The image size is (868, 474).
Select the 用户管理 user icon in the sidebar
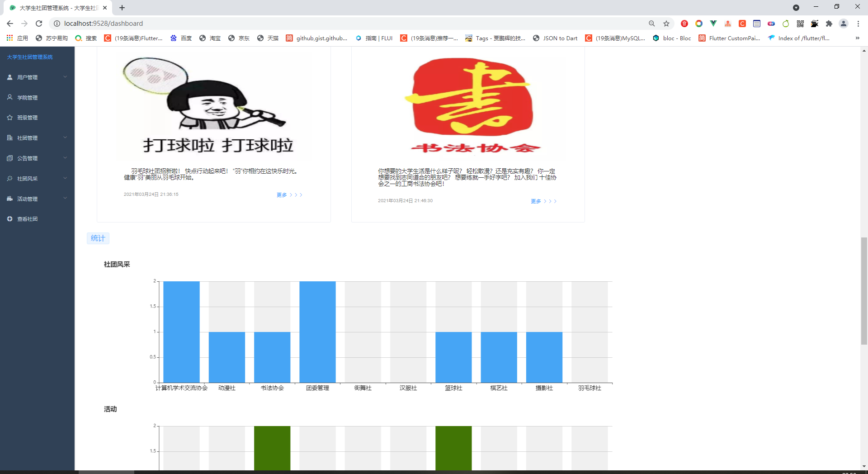(9, 77)
